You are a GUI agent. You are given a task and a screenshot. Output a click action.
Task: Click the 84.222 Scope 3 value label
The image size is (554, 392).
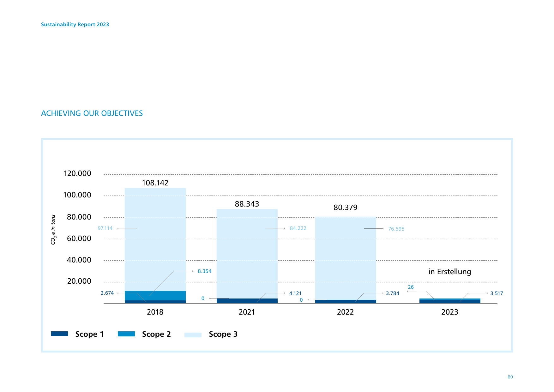(x=298, y=228)
